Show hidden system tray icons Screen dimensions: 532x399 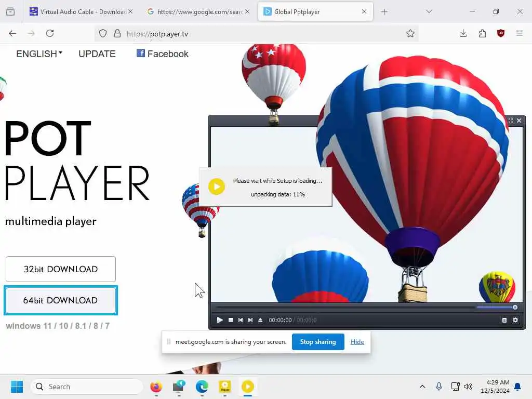click(422, 387)
